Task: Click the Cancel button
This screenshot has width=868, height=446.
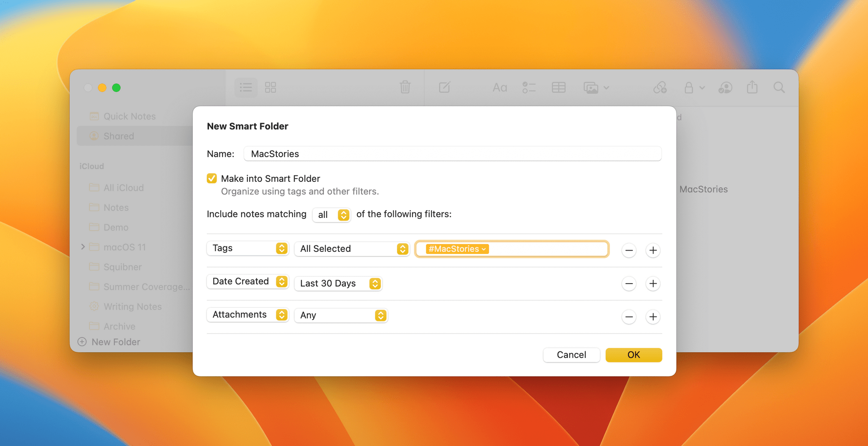Action: [571, 355]
